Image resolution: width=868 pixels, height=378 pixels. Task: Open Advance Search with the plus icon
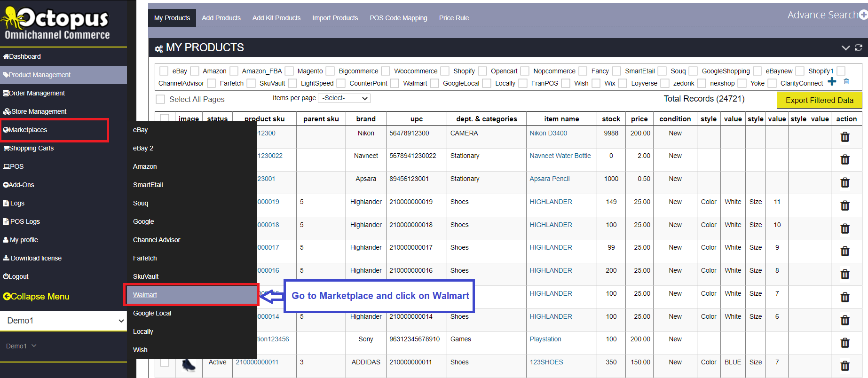863,15
